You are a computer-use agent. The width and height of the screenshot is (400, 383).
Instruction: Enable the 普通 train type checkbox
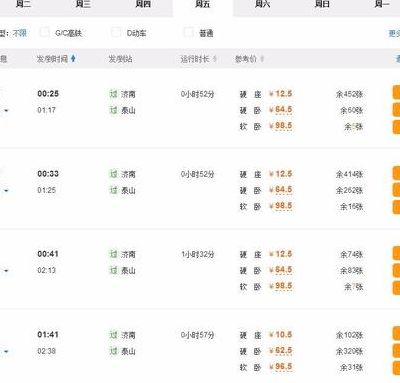point(188,32)
